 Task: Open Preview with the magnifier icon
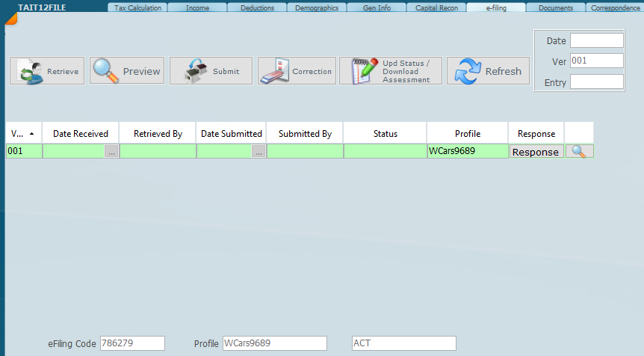click(127, 71)
